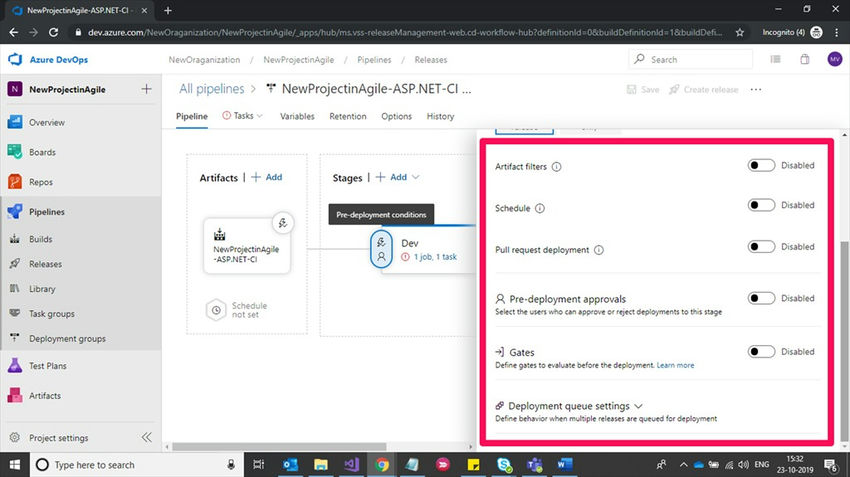Click Save button
Image resolution: width=850 pixels, height=477 pixels.
[x=643, y=89]
